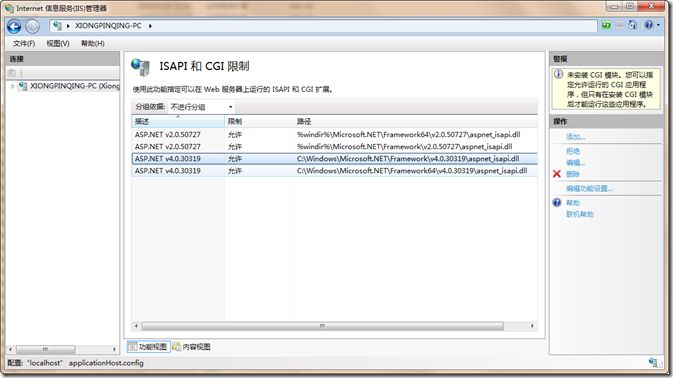Click the list's horizontal scrollbar right arrow

532,326
